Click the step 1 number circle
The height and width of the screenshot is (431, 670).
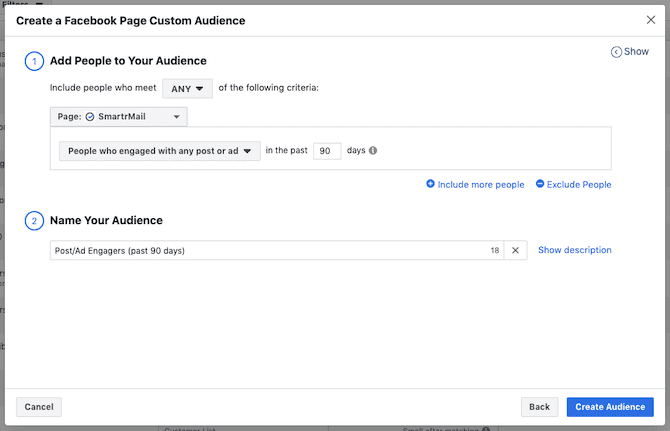[34, 61]
